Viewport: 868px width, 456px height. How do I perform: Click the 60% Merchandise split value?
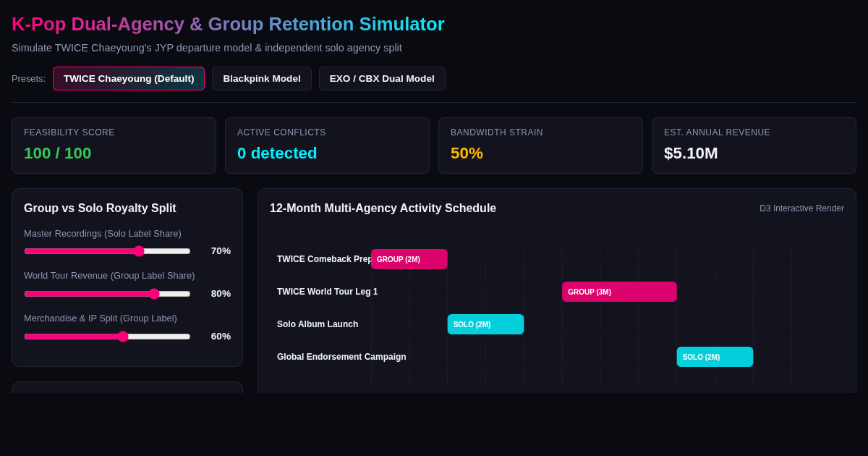(x=221, y=337)
